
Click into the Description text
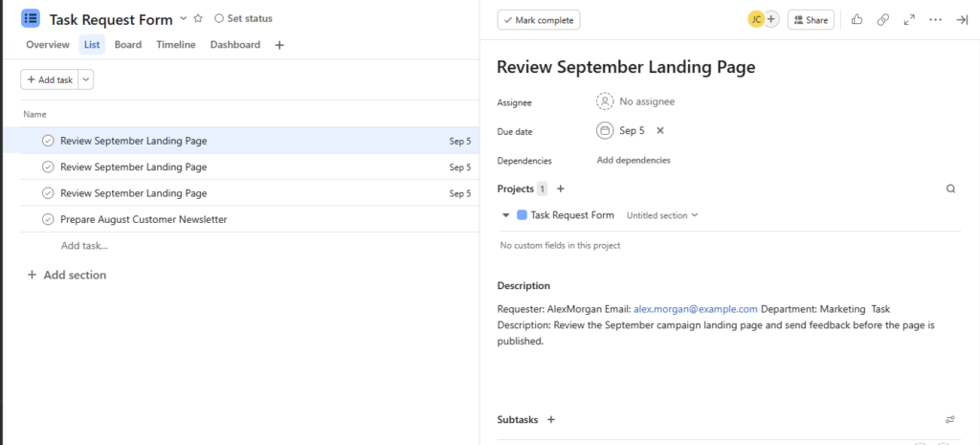pyautogui.click(x=716, y=325)
